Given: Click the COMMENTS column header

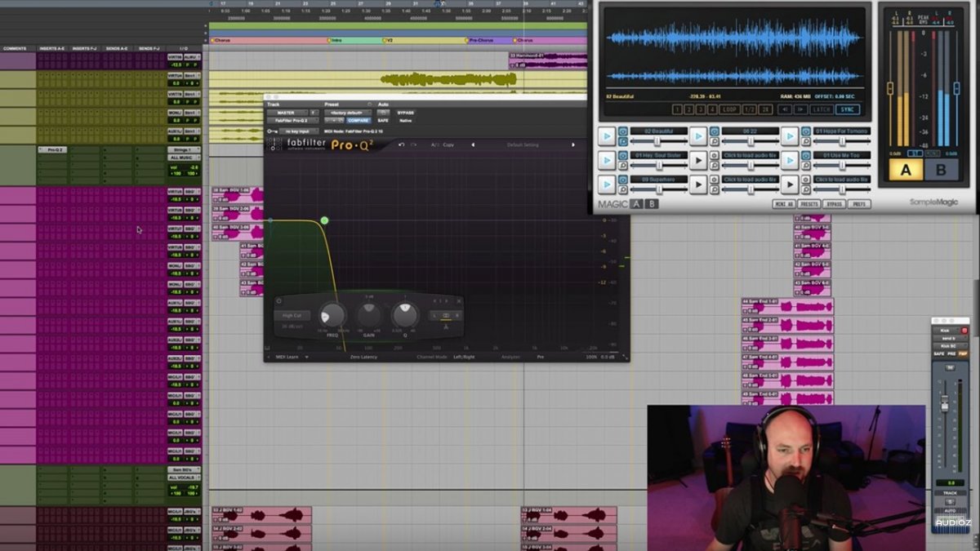Looking at the screenshot, I should click(x=15, y=48).
